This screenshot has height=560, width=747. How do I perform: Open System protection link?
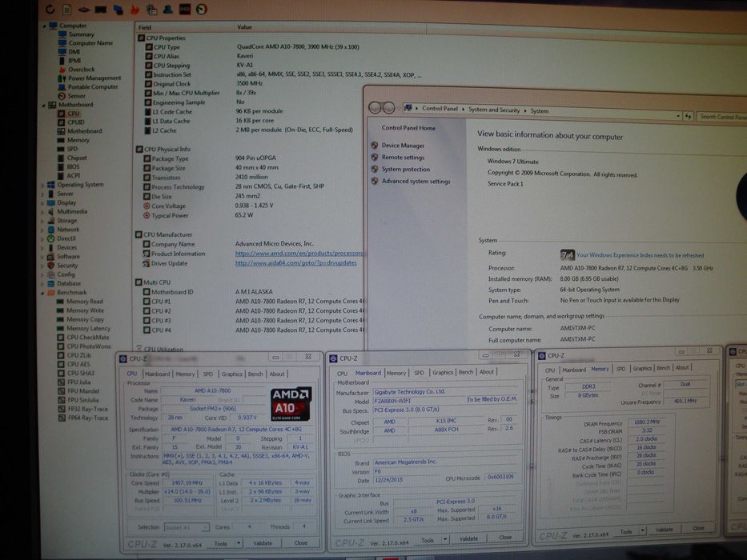pos(406,170)
